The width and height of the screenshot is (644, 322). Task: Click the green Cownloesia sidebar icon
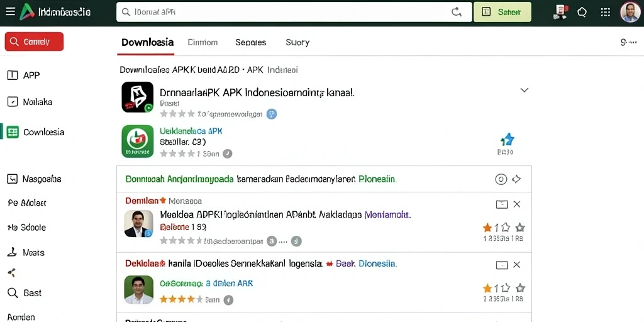click(13, 132)
